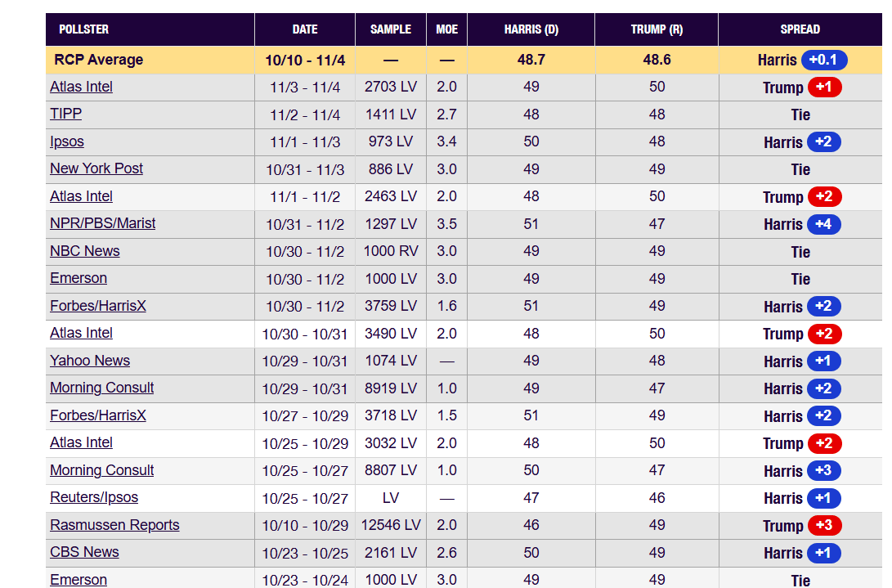892x588 pixels.
Task: Open Atlas Intel poll dated 11/1 - 11/2
Action: coord(81,196)
